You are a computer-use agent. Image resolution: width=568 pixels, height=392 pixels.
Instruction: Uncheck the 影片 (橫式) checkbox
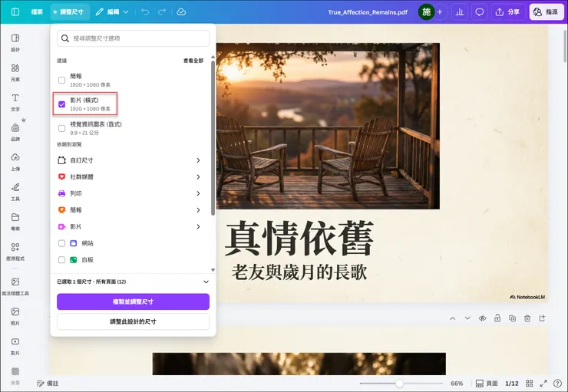click(61, 104)
